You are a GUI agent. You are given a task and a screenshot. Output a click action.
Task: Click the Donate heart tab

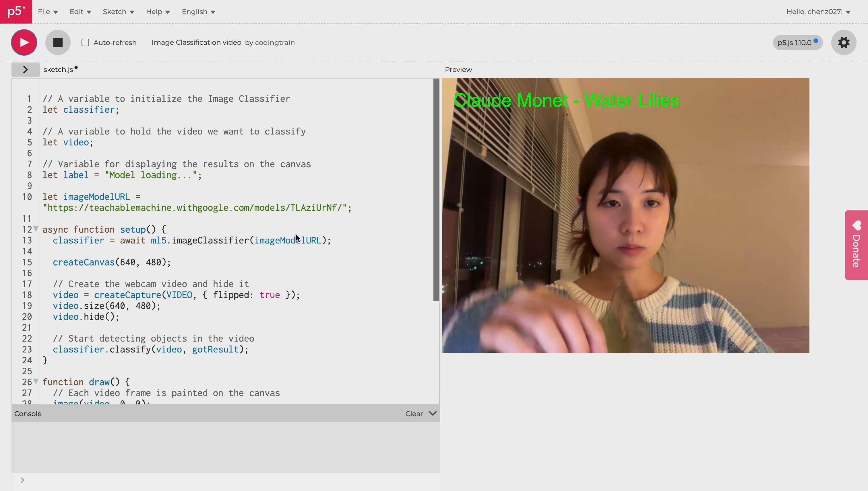pyautogui.click(x=856, y=245)
